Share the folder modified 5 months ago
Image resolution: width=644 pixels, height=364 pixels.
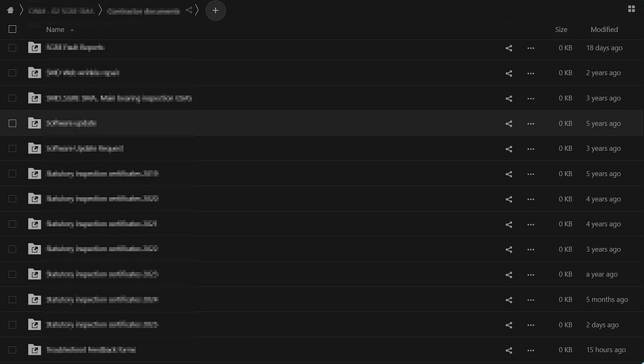coord(509,299)
